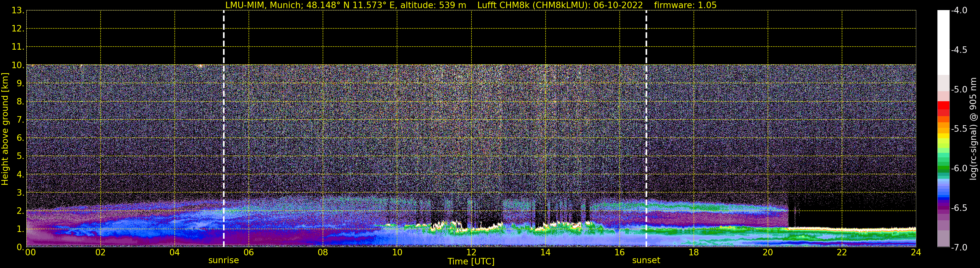Select the 'Height above ground [km]' axis label
This screenshot has height=268, width=980.
click(x=5, y=129)
